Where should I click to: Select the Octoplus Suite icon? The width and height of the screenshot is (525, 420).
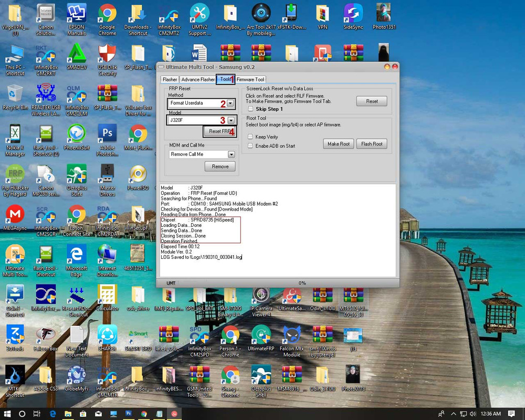coord(77,180)
